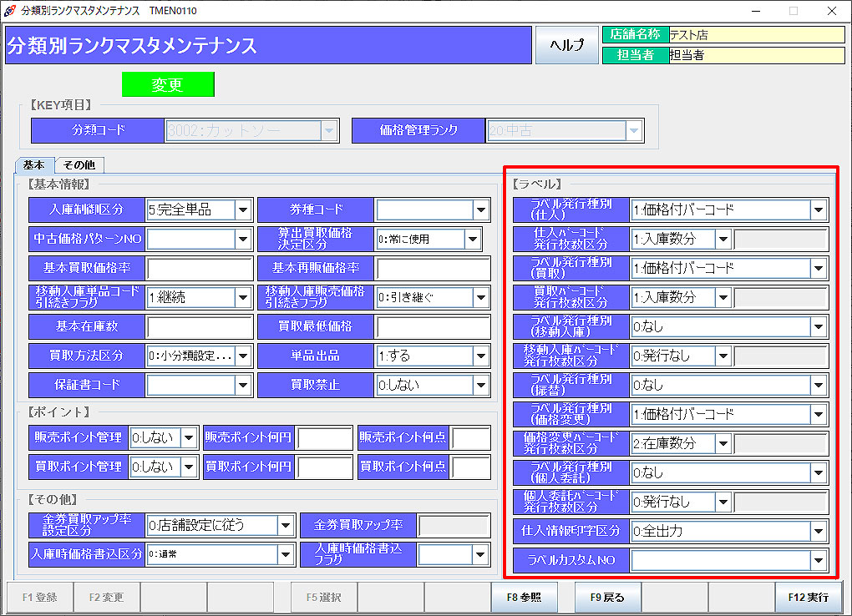
Task: Open the 販売ポイント管理 dropdown
Action: (x=189, y=437)
